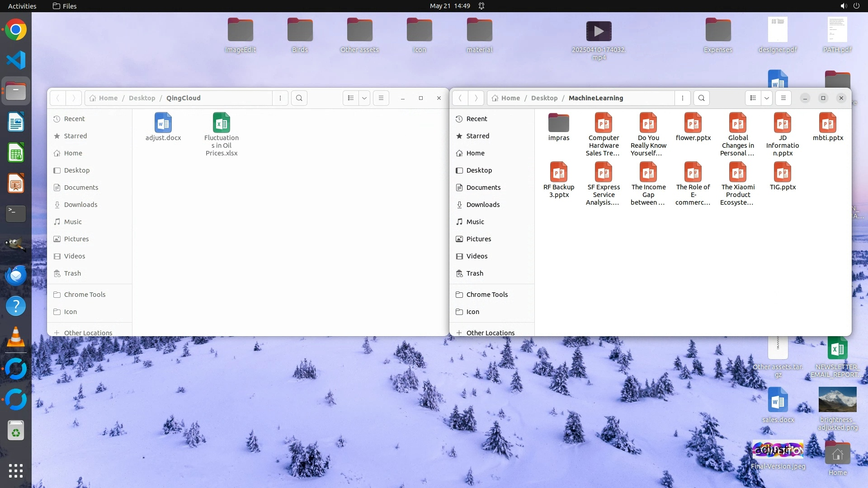
Task: Open Files menu in top bar
Action: 65,6
